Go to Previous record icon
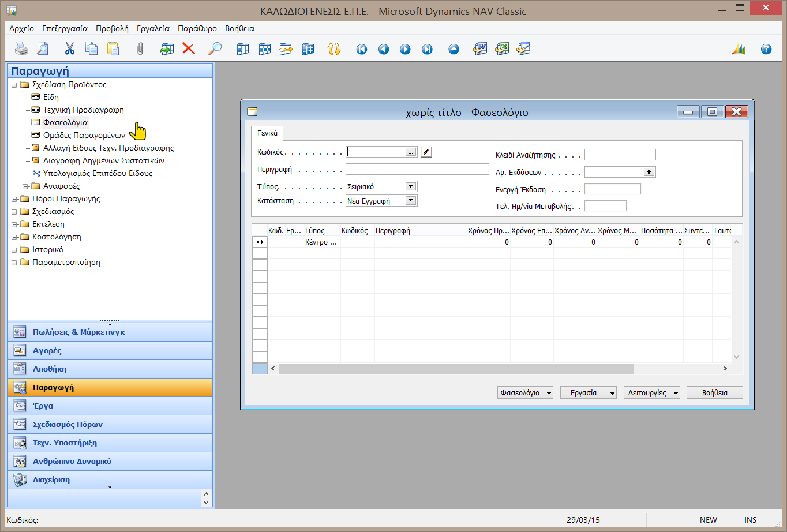 [384, 49]
